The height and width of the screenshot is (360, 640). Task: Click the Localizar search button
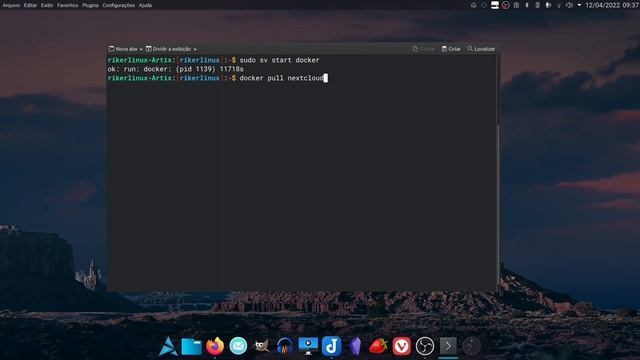click(x=481, y=49)
